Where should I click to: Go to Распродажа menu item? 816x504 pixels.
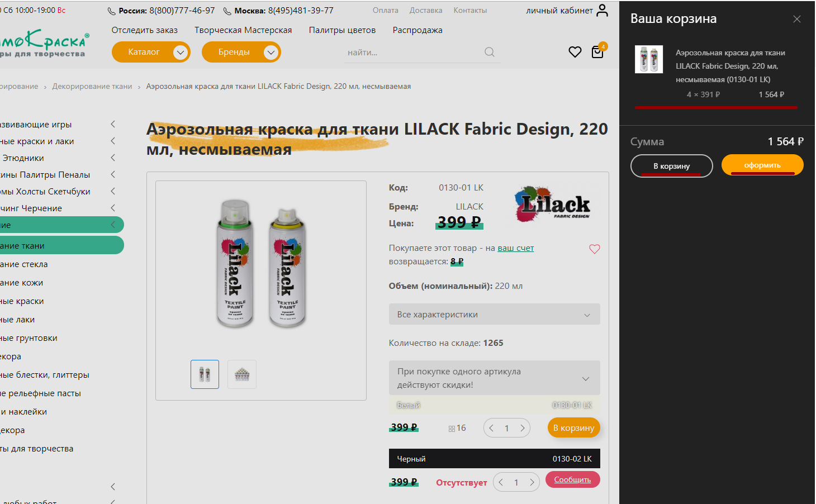[417, 30]
